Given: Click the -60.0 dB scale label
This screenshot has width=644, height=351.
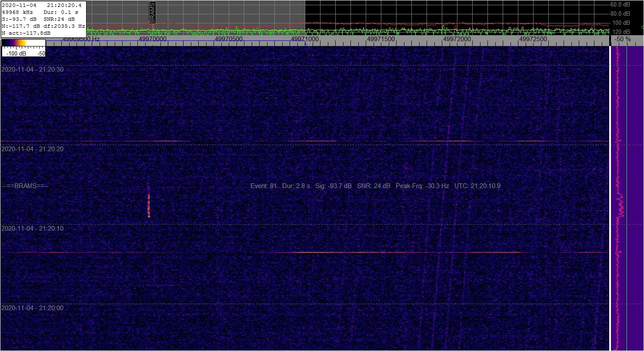Looking at the screenshot, I should pyautogui.click(x=620, y=4).
